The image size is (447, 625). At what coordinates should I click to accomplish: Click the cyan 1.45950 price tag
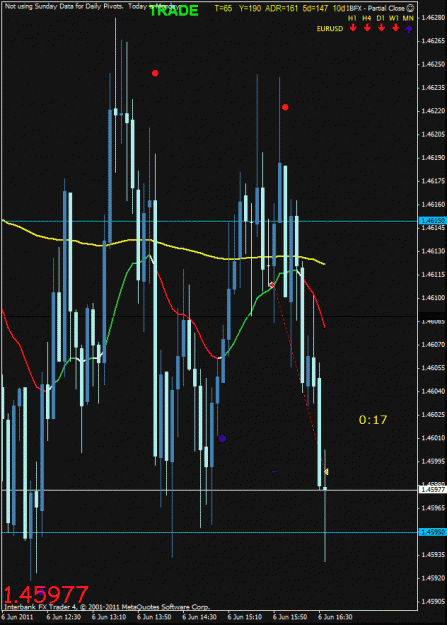tap(433, 532)
